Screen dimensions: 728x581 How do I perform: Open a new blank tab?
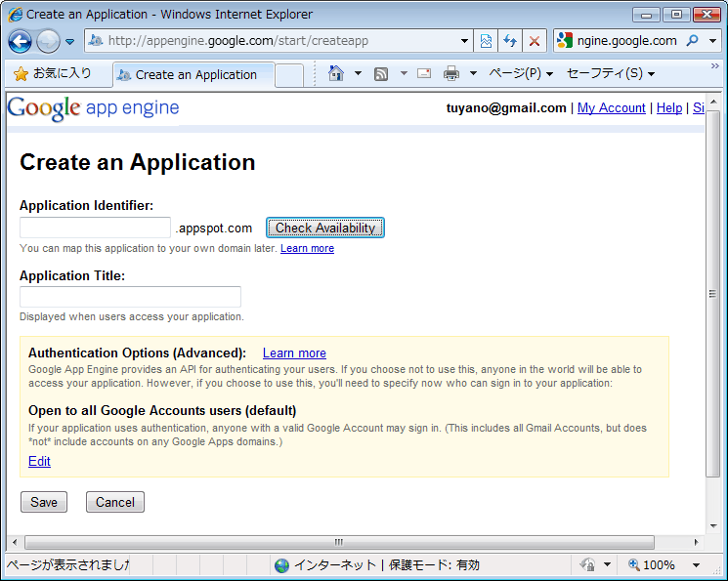289,75
